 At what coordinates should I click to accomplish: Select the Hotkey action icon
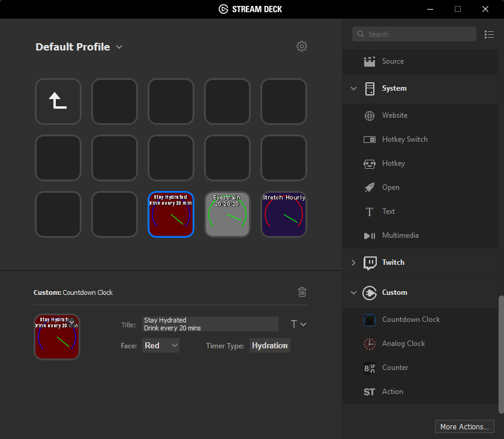pyautogui.click(x=370, y=164)
